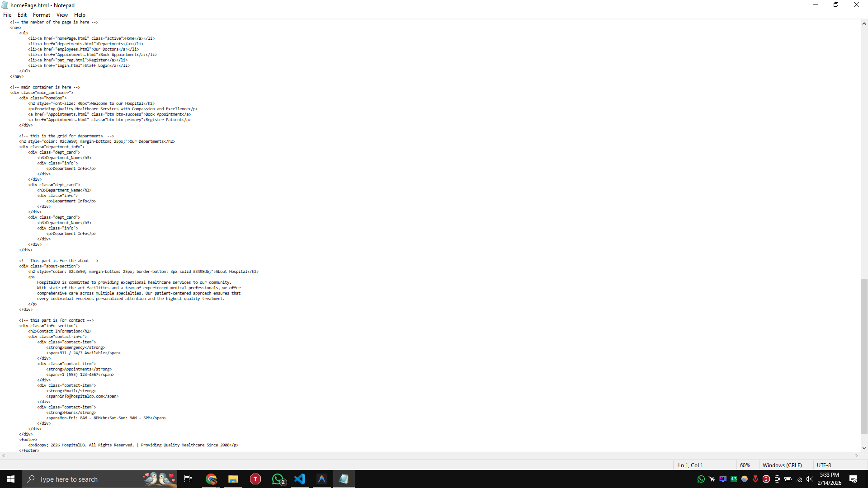Image resolution: width=868 pixels, height=488 pixels.
Task: Open Wi-Fi settings from the tray icon
Action: (x=799, y=480)
